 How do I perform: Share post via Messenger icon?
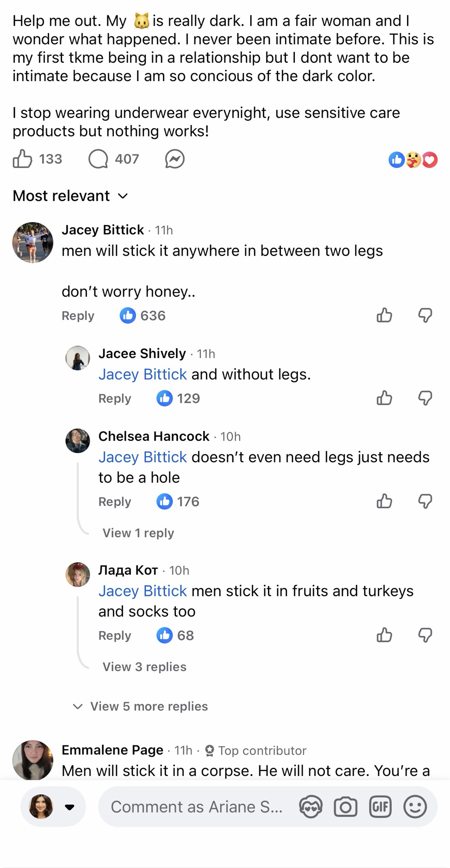175,159
